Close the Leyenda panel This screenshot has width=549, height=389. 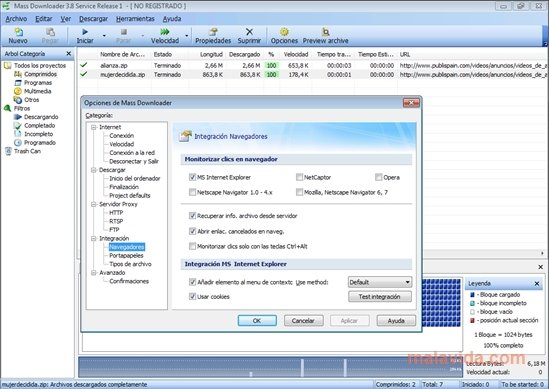537,284
